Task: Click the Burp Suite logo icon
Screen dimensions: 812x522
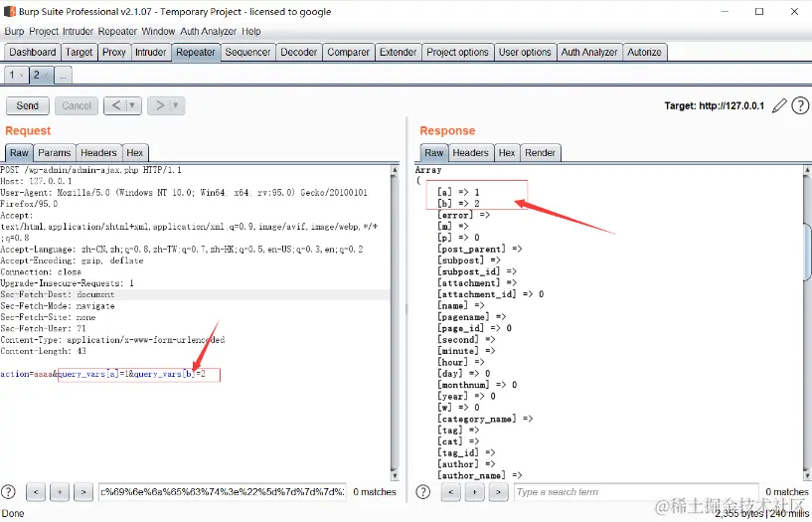Action: tap(9, 11)
